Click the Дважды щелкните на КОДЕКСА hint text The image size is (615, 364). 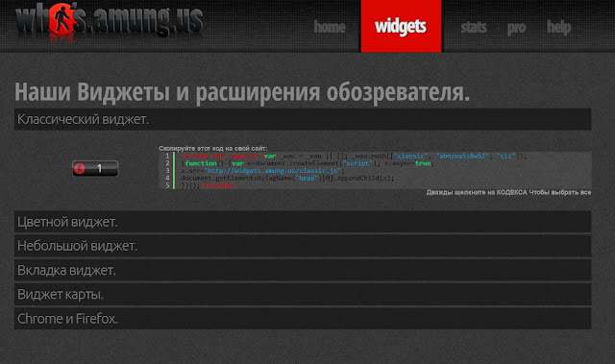pyautogui.click(x=508, y=192)
